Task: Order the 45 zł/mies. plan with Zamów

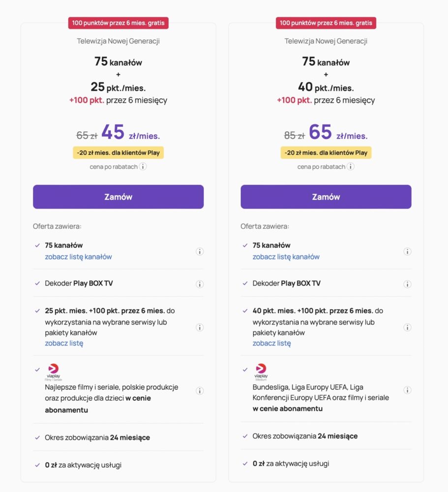Action: coord(119,197)
